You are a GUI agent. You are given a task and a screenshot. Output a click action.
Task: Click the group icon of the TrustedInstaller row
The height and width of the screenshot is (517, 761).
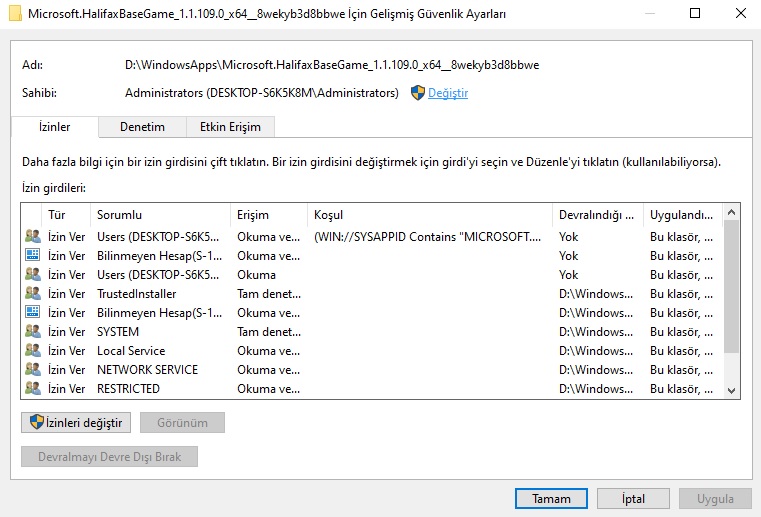click(x=33, y=293)
